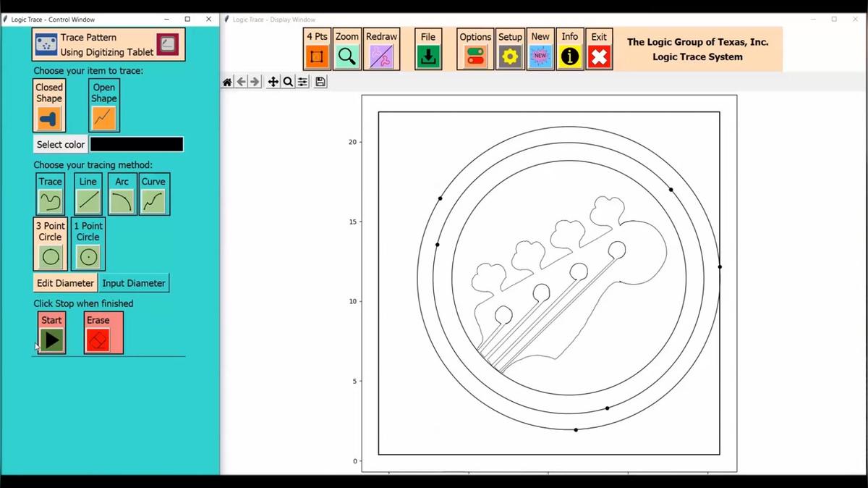Click the black color swatch

(137, 144)
